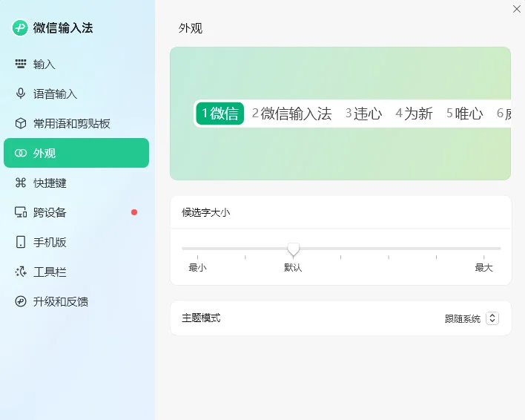525x420 pixels.
Task: Set candidate size slider to 最小 tick
Action: pyautogui.click(x=197, y=257)
